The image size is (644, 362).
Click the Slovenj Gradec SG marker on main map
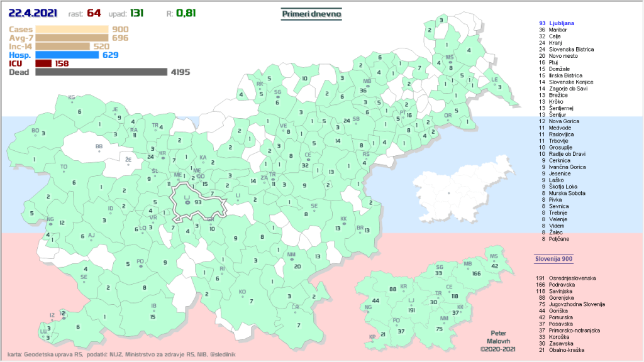(x=277, y=97)
